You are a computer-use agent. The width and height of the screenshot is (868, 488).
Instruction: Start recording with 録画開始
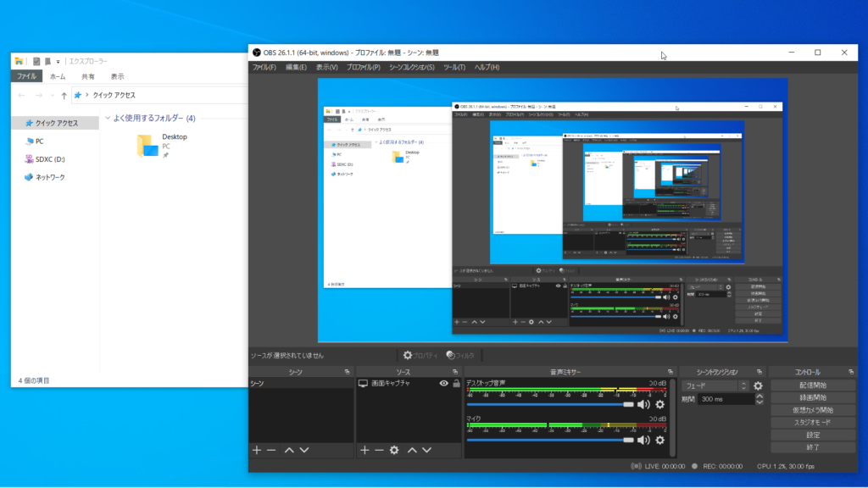813,397
